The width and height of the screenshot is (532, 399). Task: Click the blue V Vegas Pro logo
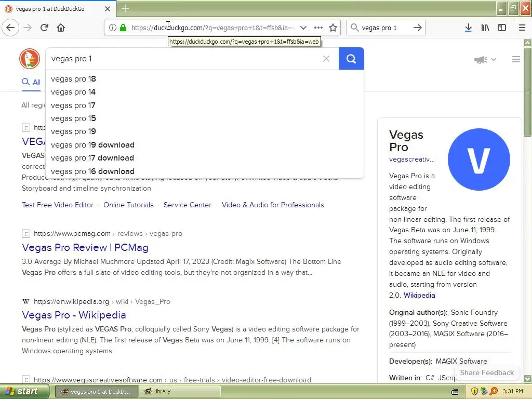click(x=478, y=159)
